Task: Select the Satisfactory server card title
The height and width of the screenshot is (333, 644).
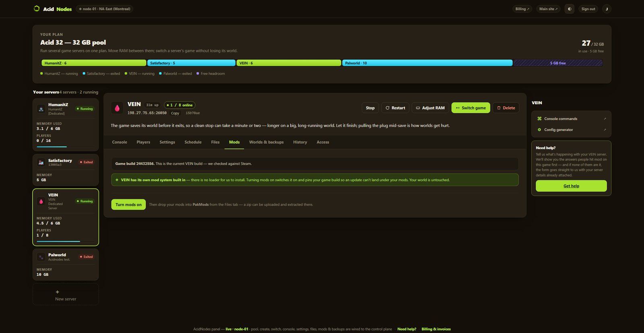Action: [x=60, y=161]
